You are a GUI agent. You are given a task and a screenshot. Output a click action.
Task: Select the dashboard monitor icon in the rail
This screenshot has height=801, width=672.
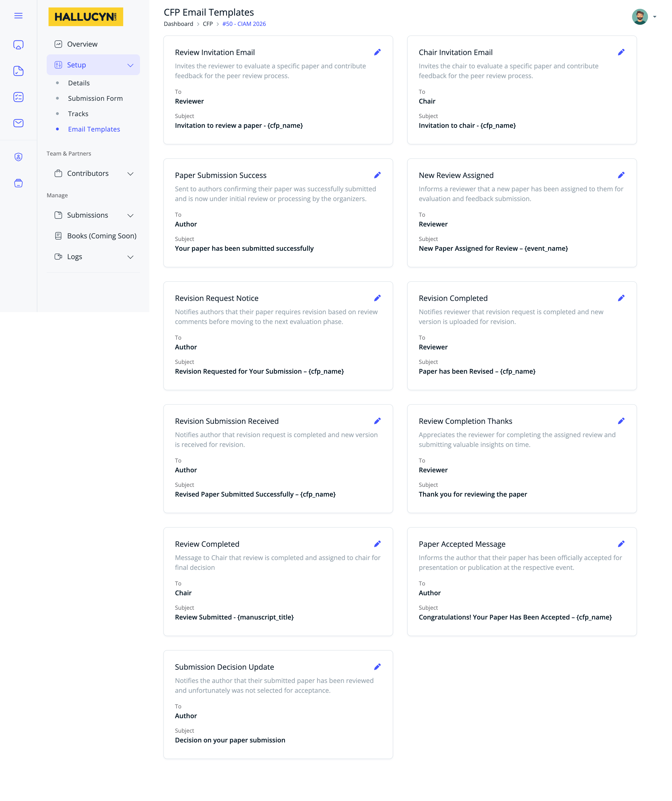point(18,44)
